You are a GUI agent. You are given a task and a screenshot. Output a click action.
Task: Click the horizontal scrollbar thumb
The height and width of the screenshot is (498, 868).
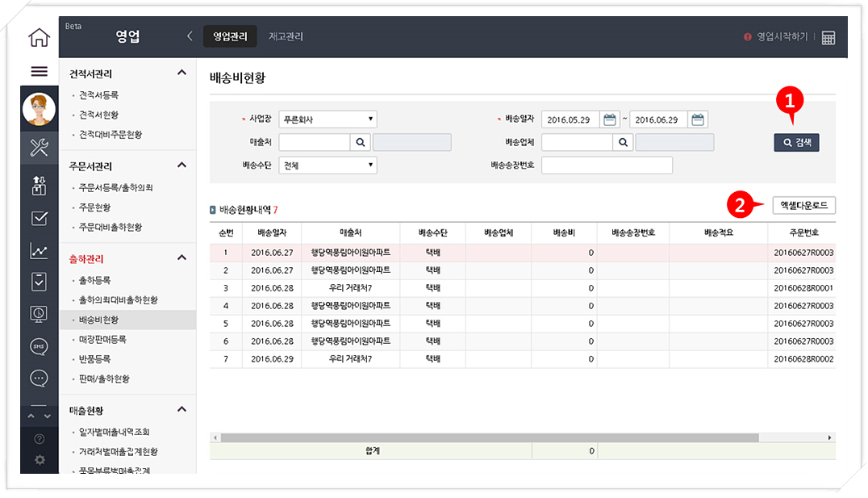pos(490,437)
